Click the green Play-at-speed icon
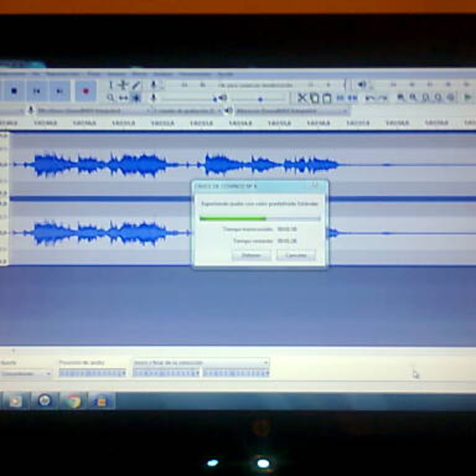The height and width of the screenshot is (476, 476). tap(468, 98)
